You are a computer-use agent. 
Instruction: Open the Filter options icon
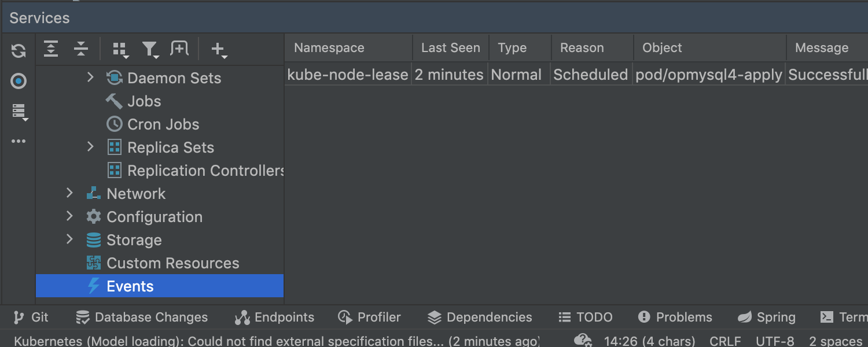(150, 50)
